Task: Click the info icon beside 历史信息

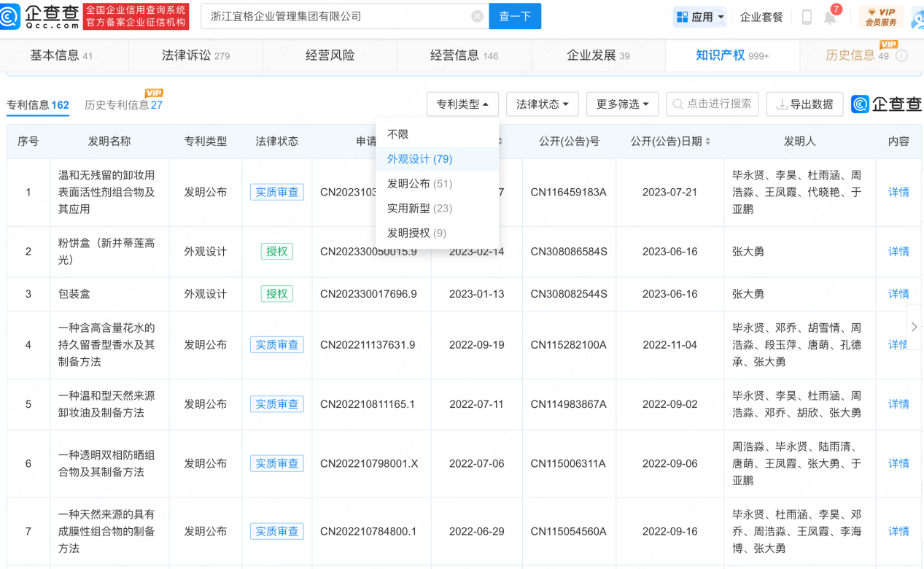Action: click(902, 56)
